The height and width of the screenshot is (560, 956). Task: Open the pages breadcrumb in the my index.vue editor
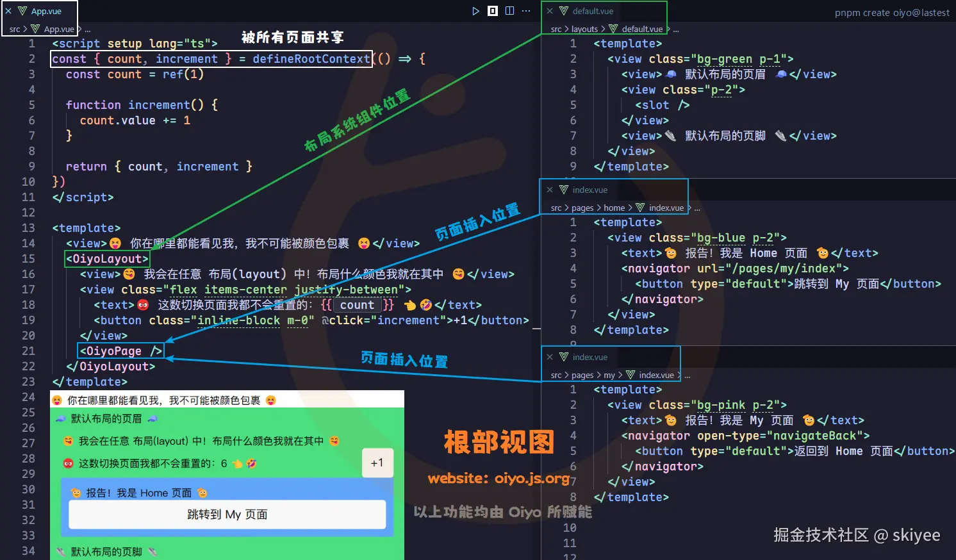(x=582, y=375)
